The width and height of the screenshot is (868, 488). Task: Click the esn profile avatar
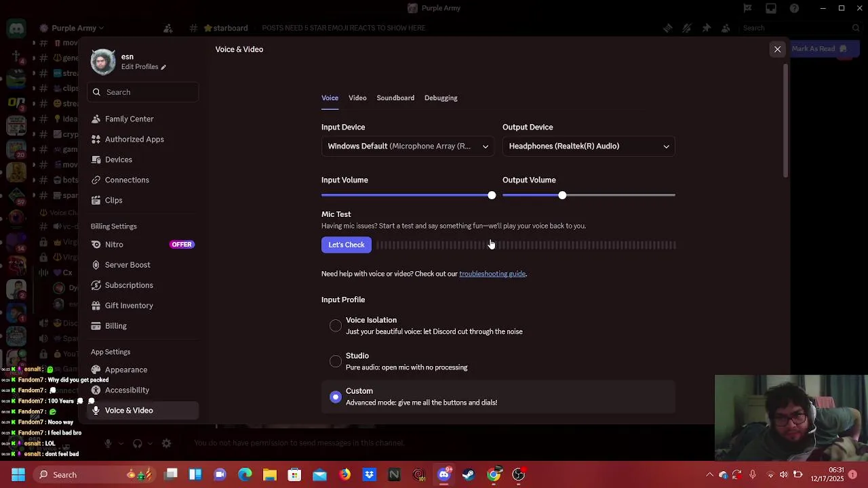point(103,62)
